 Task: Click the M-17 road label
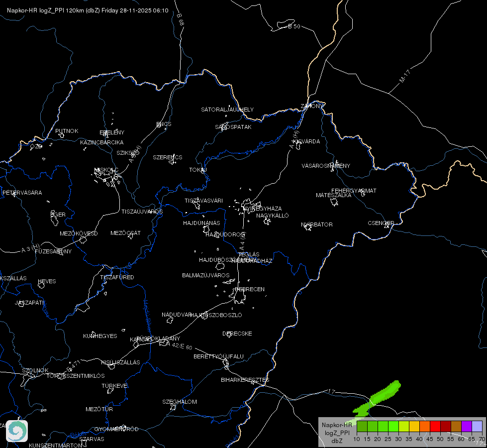[x=405, y=77]
